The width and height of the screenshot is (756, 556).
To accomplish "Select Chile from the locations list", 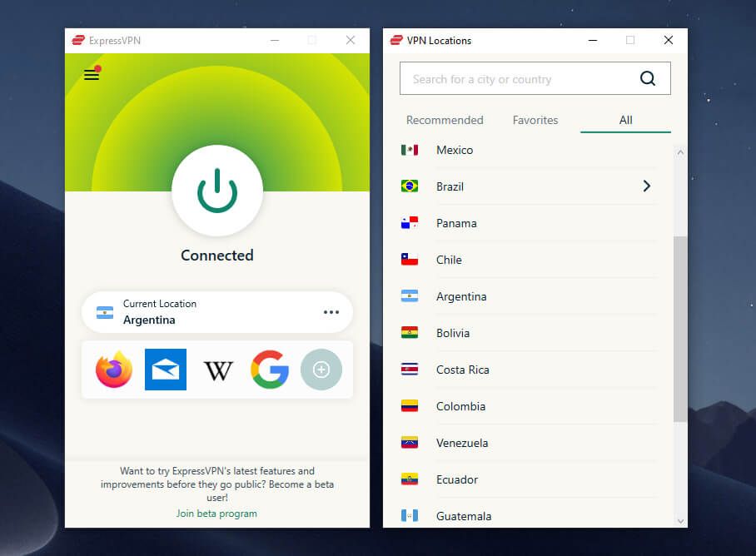I will pos(529,260).
